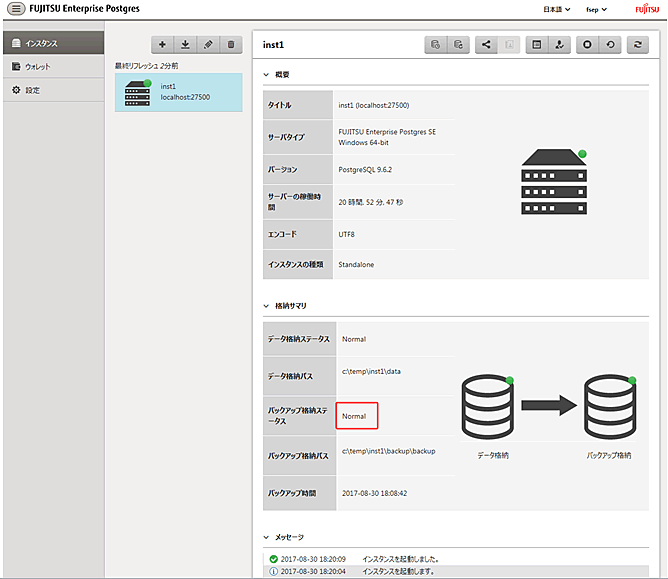Click the database restore arrow icon
The height and width of the screenshot is (579, 668).
click(458, 45)
